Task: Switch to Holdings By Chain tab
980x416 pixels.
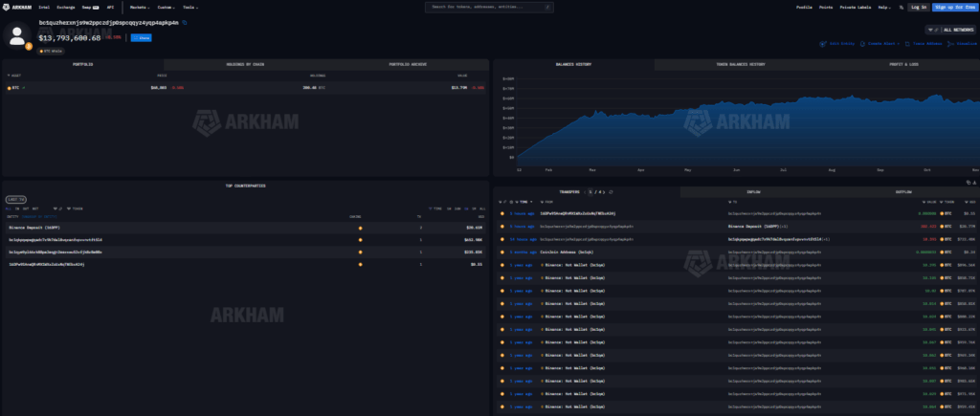Action: tap(245, 64)
